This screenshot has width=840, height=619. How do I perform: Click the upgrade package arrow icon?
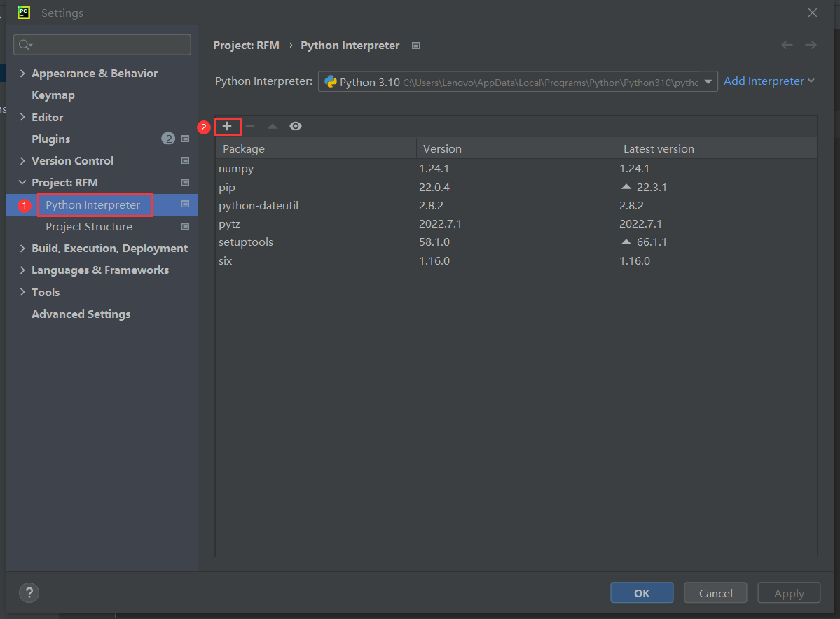[x=273, y=127]
